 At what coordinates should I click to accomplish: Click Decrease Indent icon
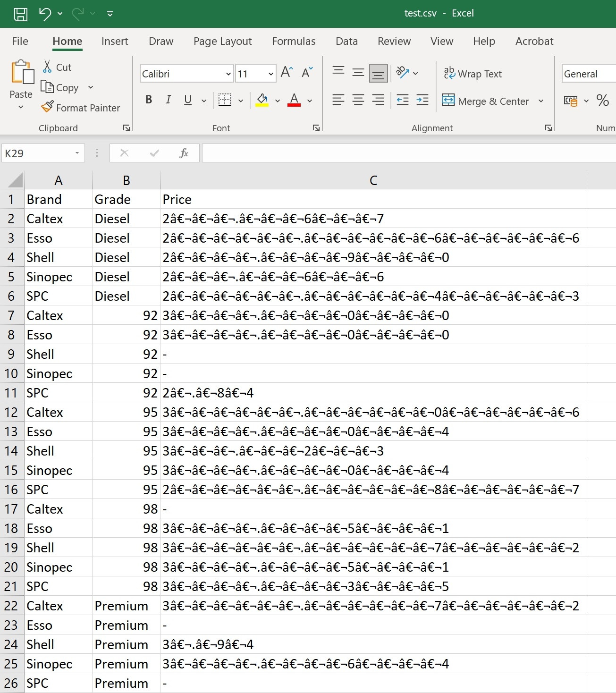[x=403, y=100]
